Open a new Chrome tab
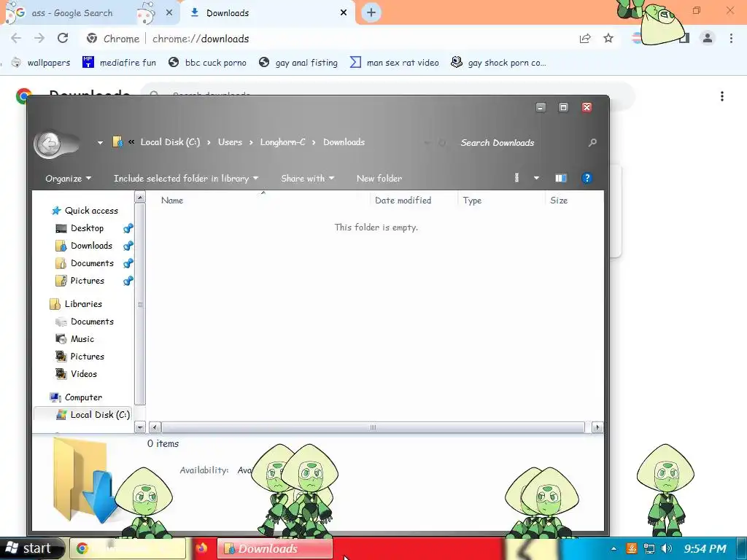Image resolution: width=747 pixels, height=560 pixels. click(x=371, y=13)
